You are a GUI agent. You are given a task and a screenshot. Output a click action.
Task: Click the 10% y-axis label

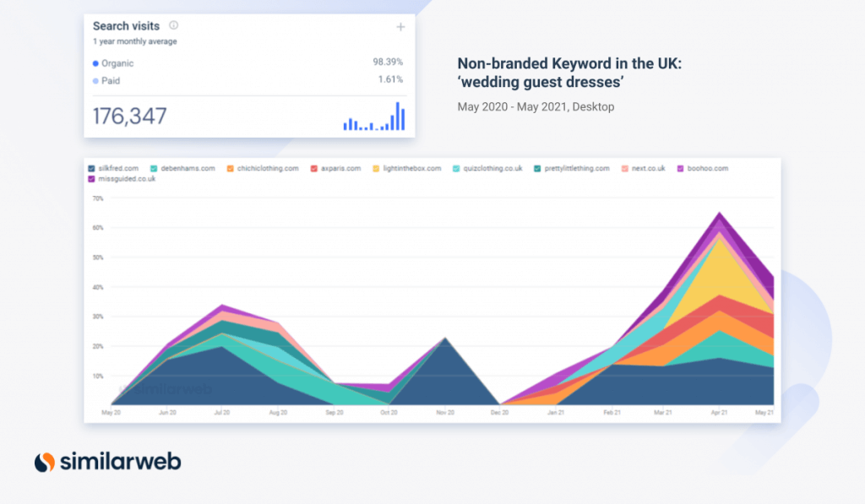click(x=98, y=376)
